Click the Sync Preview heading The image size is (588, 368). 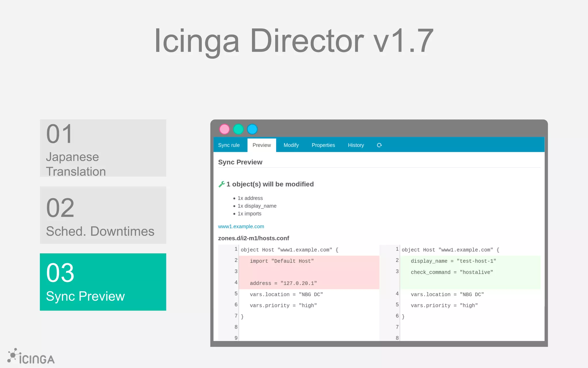[x=240, y=162]
